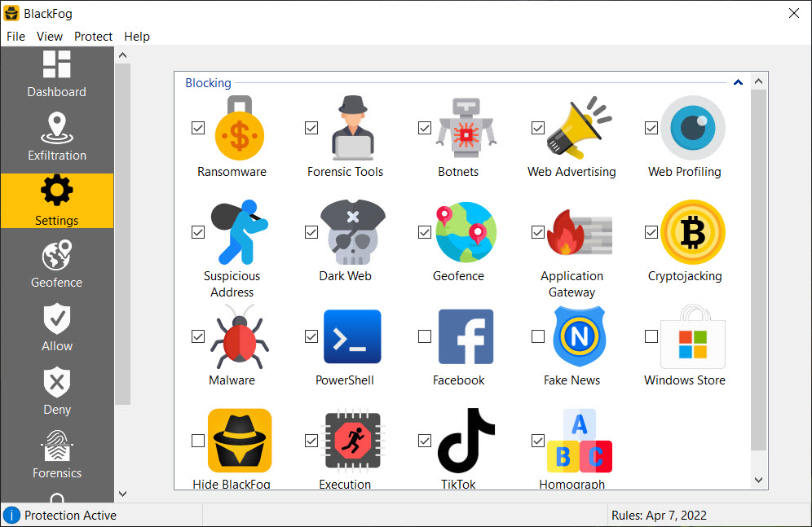Tick the Hide BlackFog checkbox

pos(198,441)
